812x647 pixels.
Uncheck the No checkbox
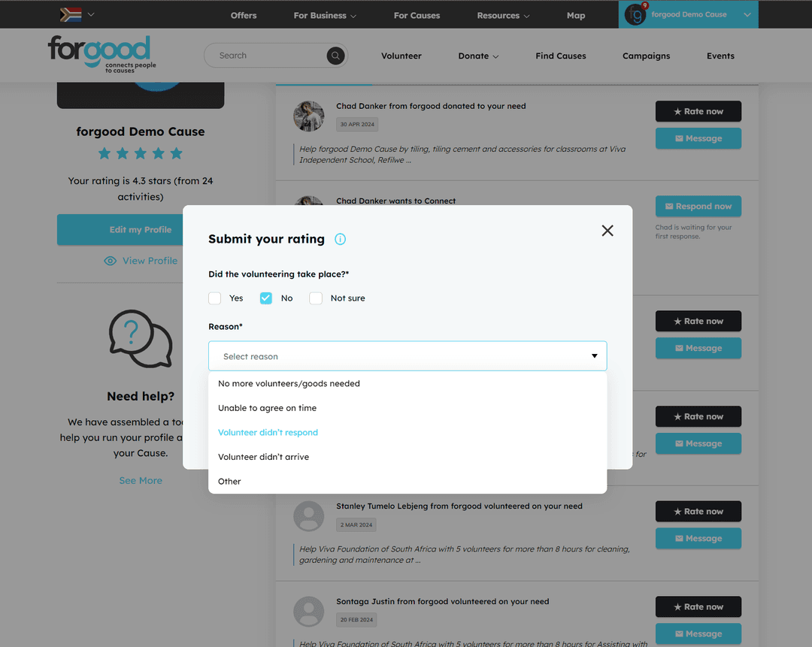click(x=266, y=298)
